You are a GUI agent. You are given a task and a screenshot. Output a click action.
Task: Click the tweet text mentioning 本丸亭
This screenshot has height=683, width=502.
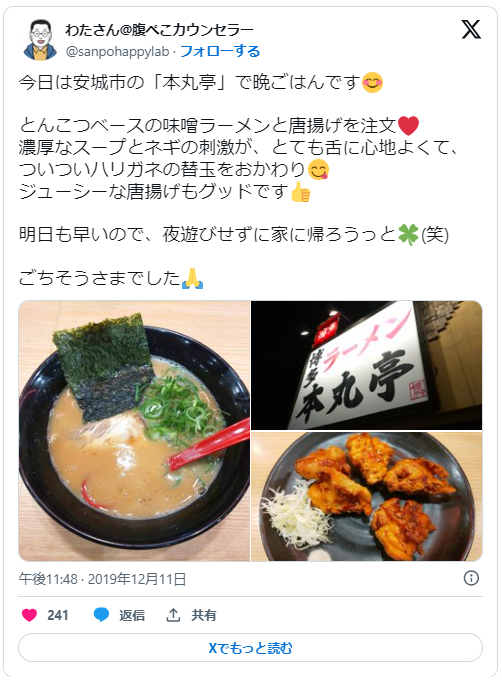point(201,82)
